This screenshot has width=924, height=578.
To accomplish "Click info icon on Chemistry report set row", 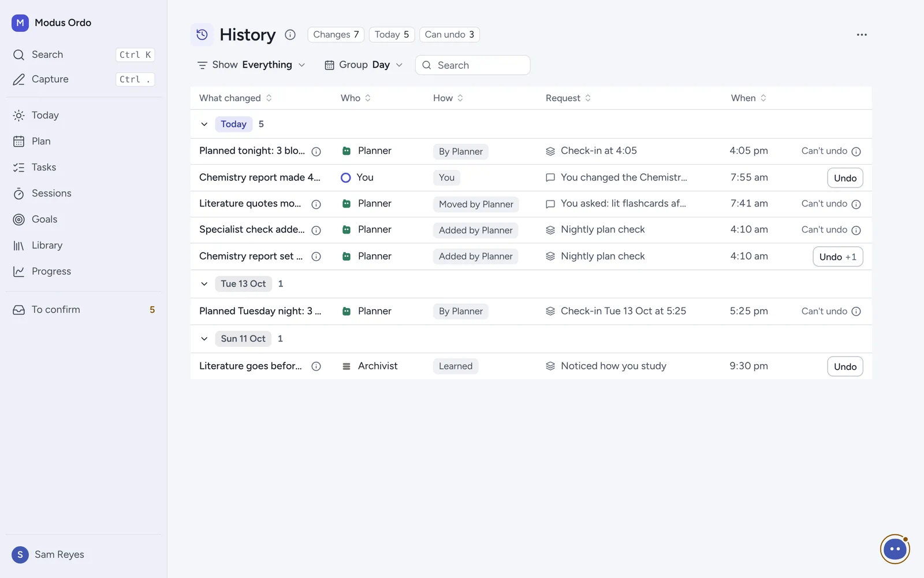I will pyautogui.click(x=316, y=257).
